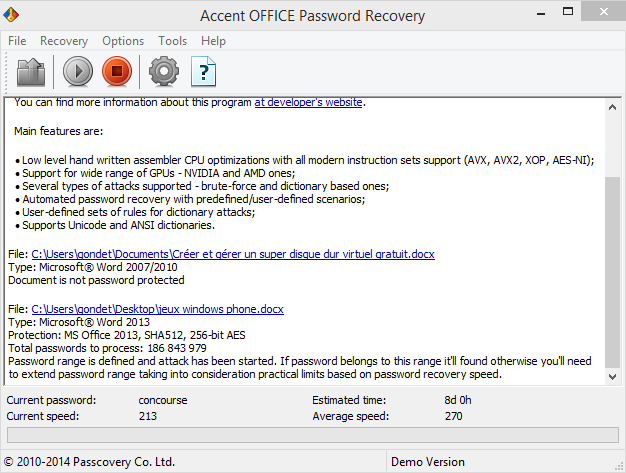Open settings via the gear icon

click(163, 72)
